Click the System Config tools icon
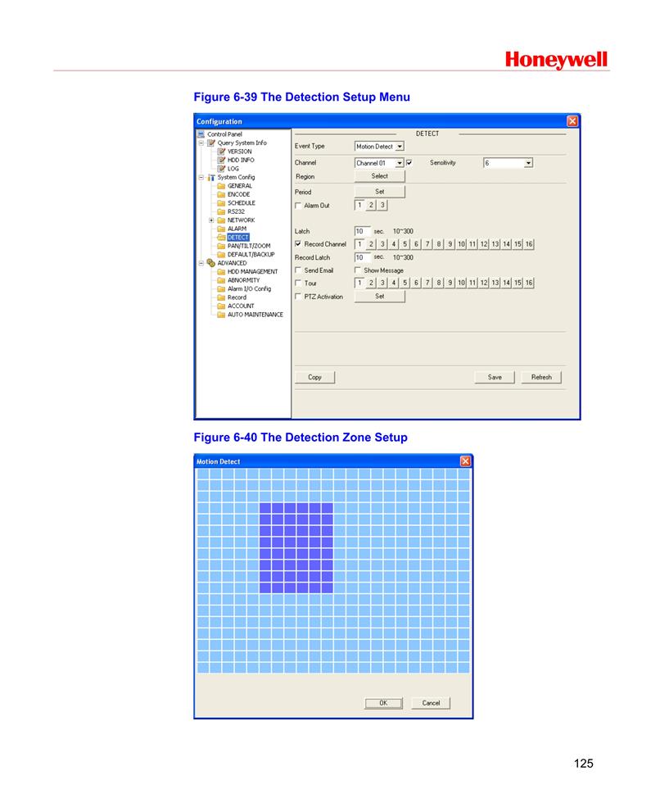 pos(211,177)
